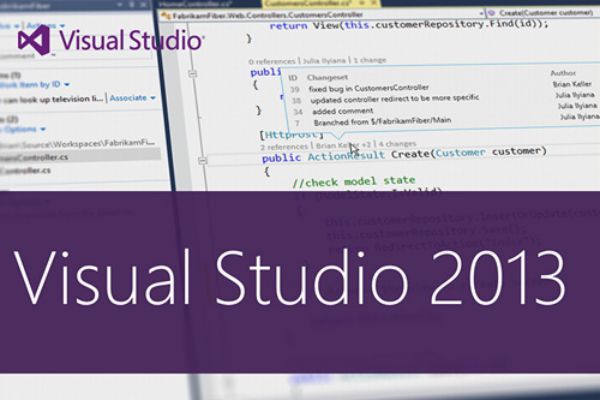Open the Options dropdown

click(23, 129)
